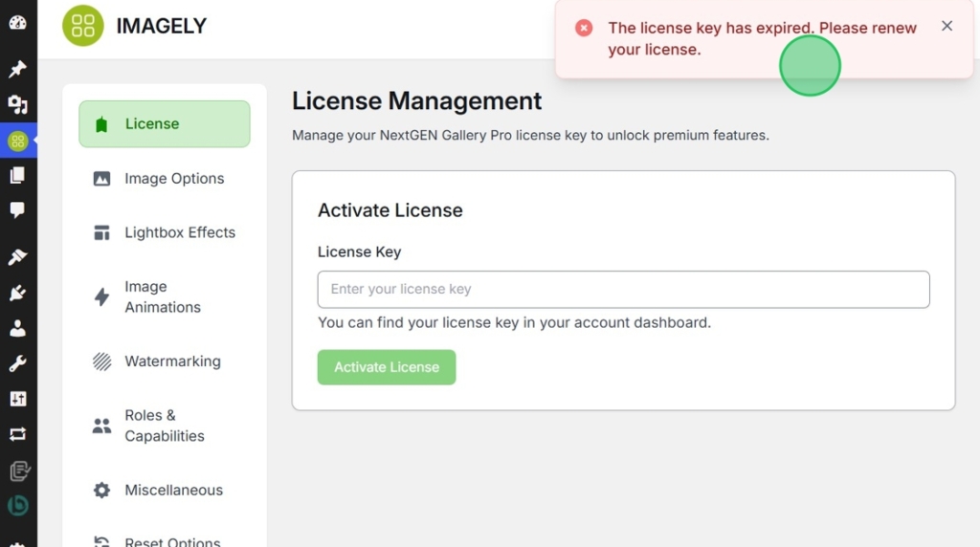Open Appearance paintbrush icon

click(x=17, y=256)
